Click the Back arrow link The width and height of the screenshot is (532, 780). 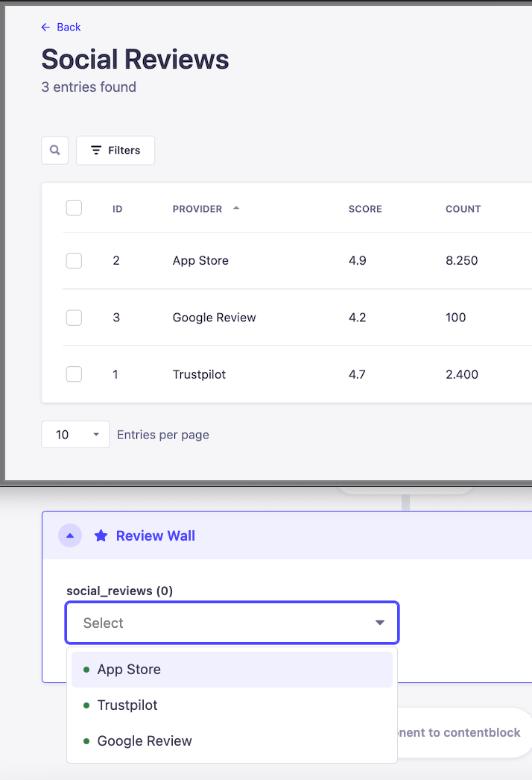pos(60,27)
